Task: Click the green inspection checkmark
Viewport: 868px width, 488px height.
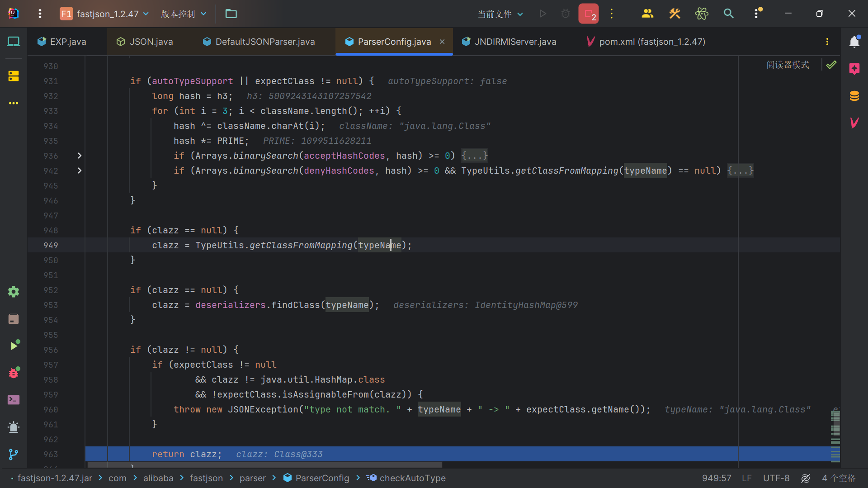Action: [x=831, y=65]
